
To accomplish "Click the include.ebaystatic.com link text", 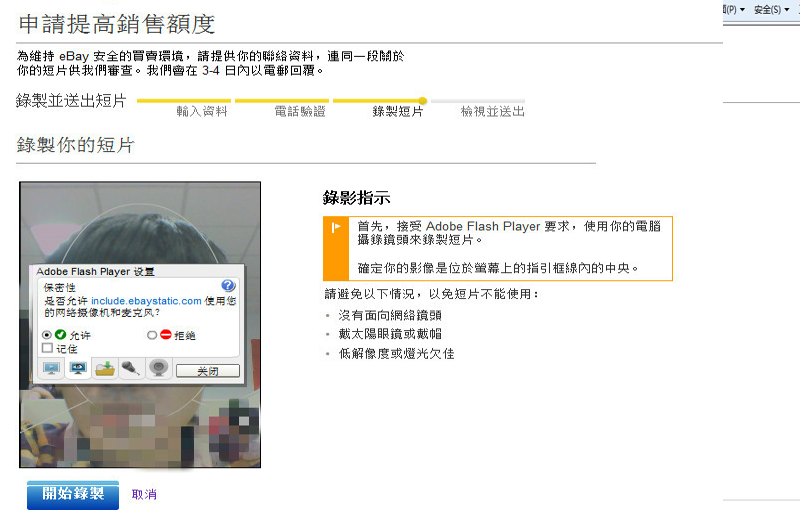I will click(x=146, y=301).
